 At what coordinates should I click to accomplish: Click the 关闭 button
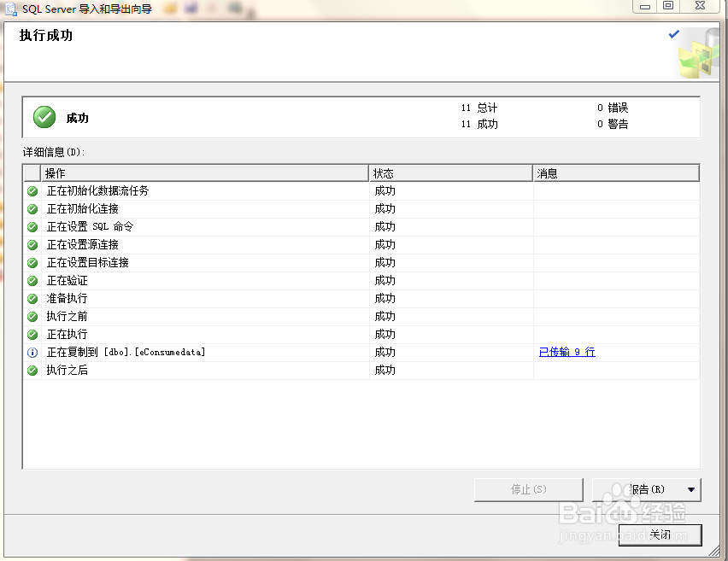pyautogui.click(x=660, y=535)
